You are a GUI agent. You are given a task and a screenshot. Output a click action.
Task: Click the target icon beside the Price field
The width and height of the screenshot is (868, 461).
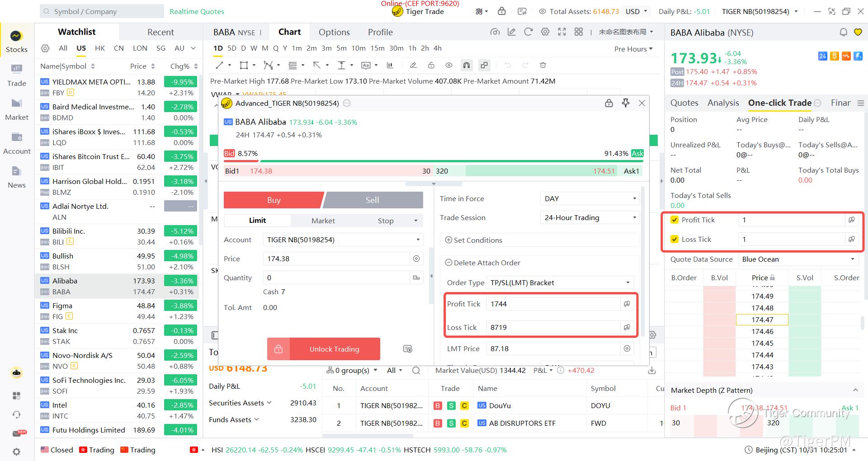pyautogui.click(x=416, y=259)
